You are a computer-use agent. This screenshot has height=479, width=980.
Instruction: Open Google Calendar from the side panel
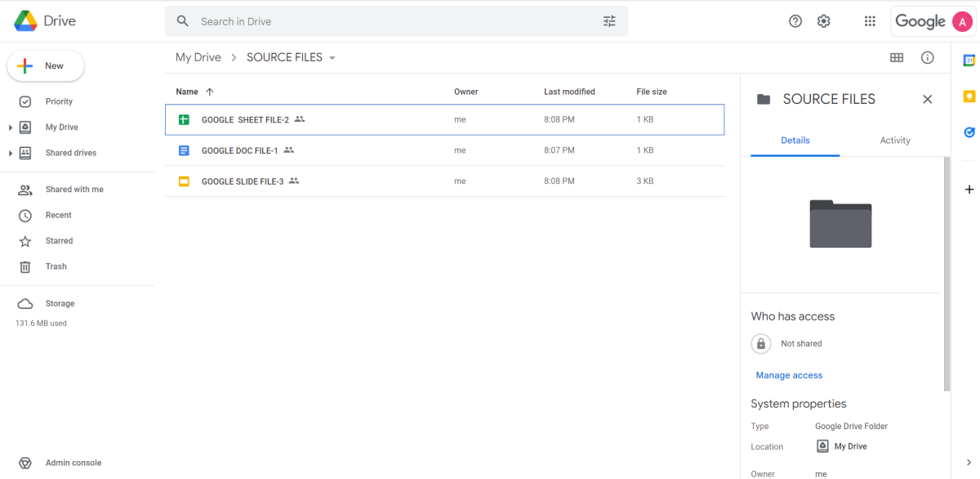click(969, 60)
